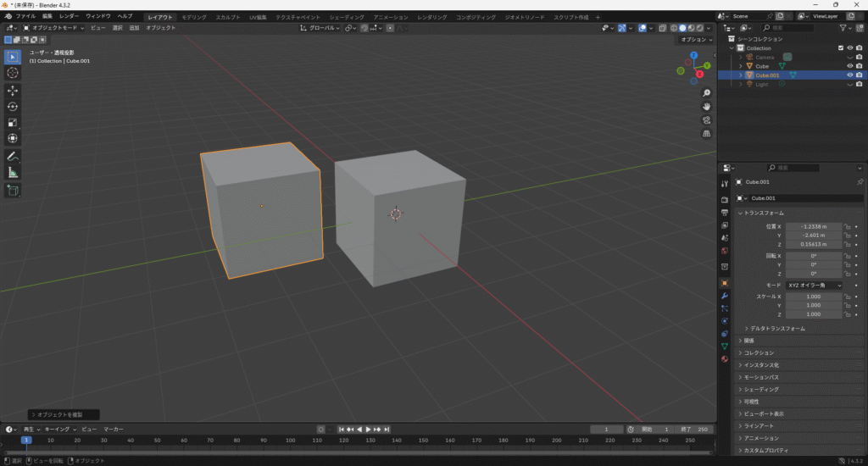The width and height of the screenshot is (868, 466).
Task: Click the current frame number field
Action: [606, 430]
